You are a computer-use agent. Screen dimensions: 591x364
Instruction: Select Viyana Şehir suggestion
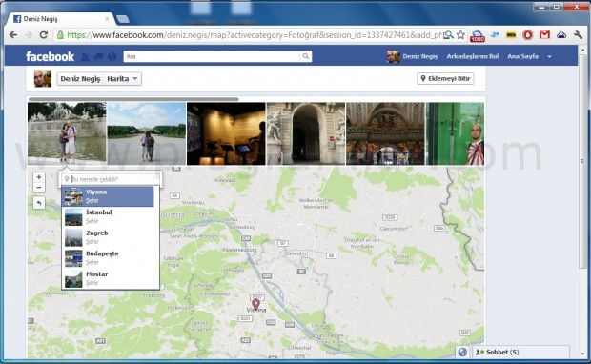click(108, 196)
